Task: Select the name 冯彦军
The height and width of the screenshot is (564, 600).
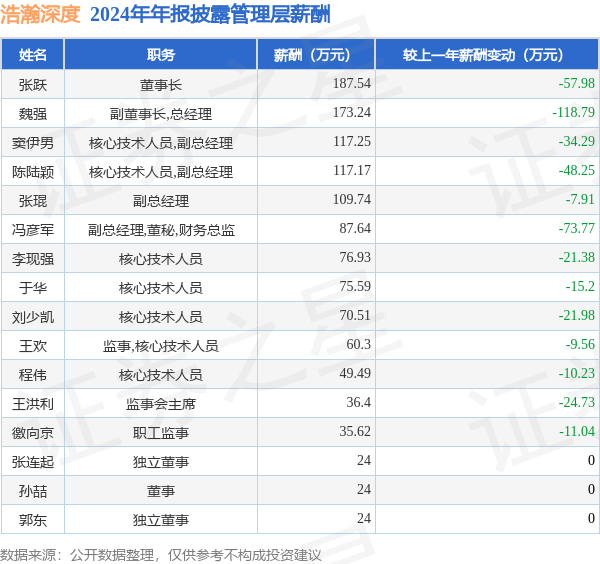Action: click(33, 230)
